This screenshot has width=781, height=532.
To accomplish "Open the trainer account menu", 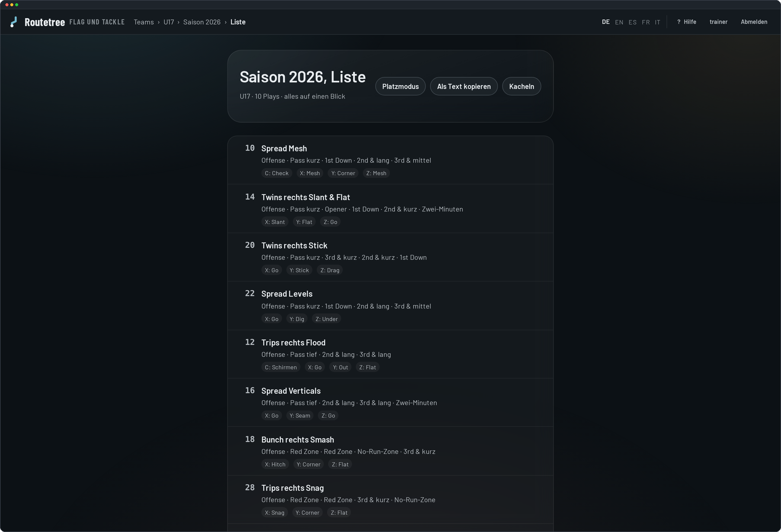I will point(718,22).
